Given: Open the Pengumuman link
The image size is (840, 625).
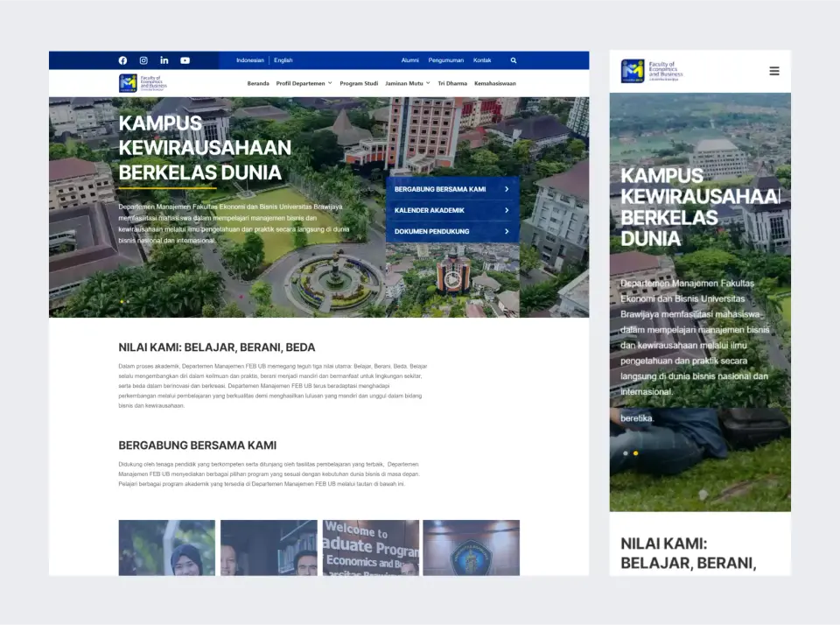Looking at the screenshot, I should [445, 60].
